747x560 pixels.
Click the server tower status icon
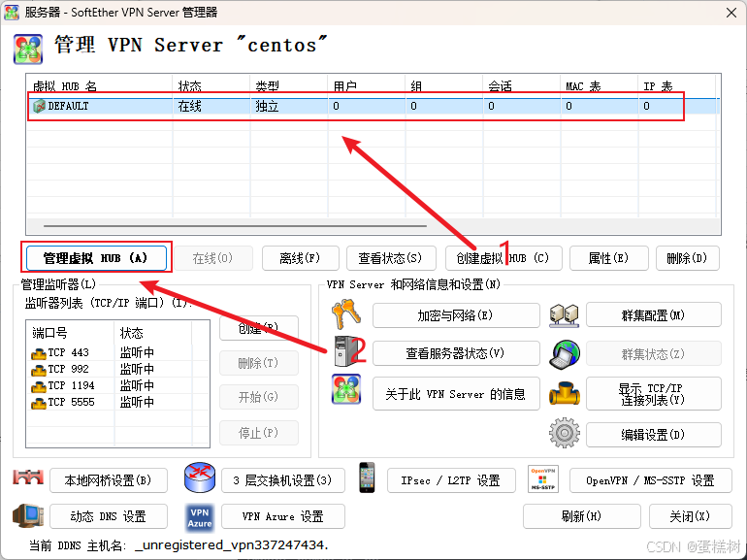click(x=346, y=351)
